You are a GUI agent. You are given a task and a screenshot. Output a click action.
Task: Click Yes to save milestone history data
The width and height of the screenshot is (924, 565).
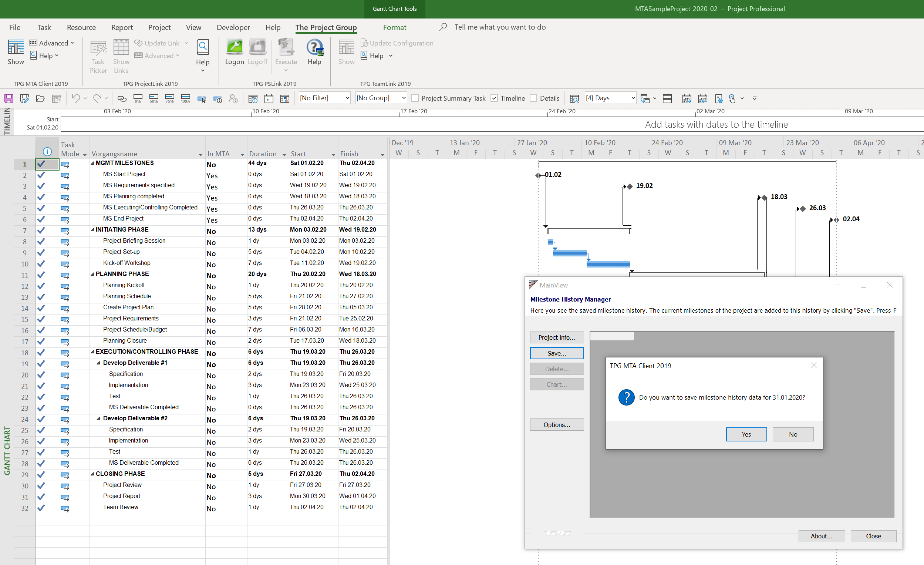click(x=746, y=434)
